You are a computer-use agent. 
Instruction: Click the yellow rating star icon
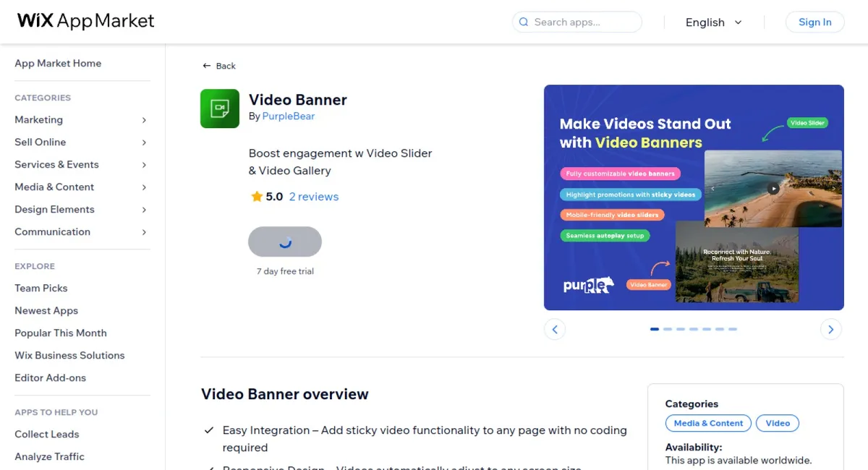[x=256, y=197]
